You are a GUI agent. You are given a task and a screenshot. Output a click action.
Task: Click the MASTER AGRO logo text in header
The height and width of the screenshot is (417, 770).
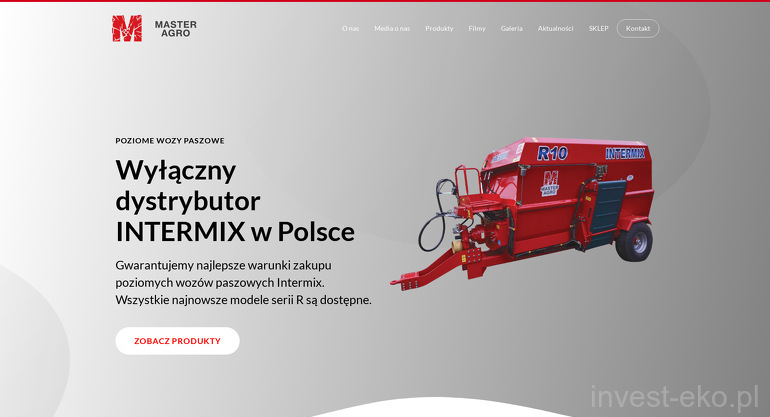click(175, 28)
